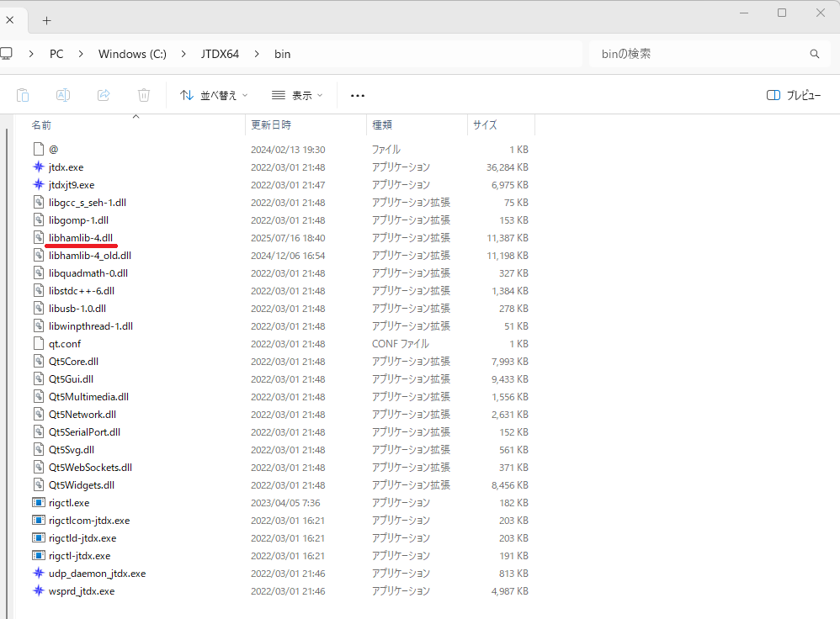Image resolution: width=840 pixels, height=619 pixels.
Task: Select Qt5Gui.dll file icon
Action: tap(39, 378)
